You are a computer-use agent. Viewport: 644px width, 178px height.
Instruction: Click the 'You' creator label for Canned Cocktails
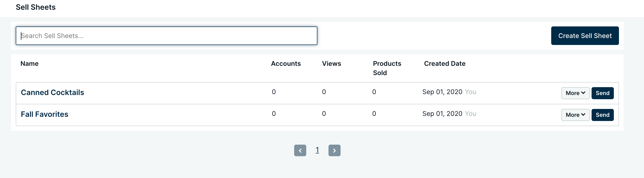point(470,92)
